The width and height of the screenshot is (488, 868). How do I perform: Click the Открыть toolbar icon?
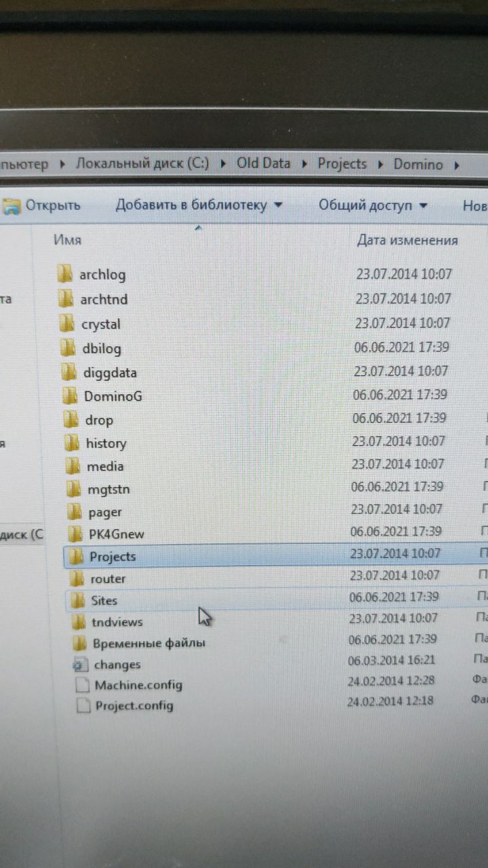(x=12, y=205)
